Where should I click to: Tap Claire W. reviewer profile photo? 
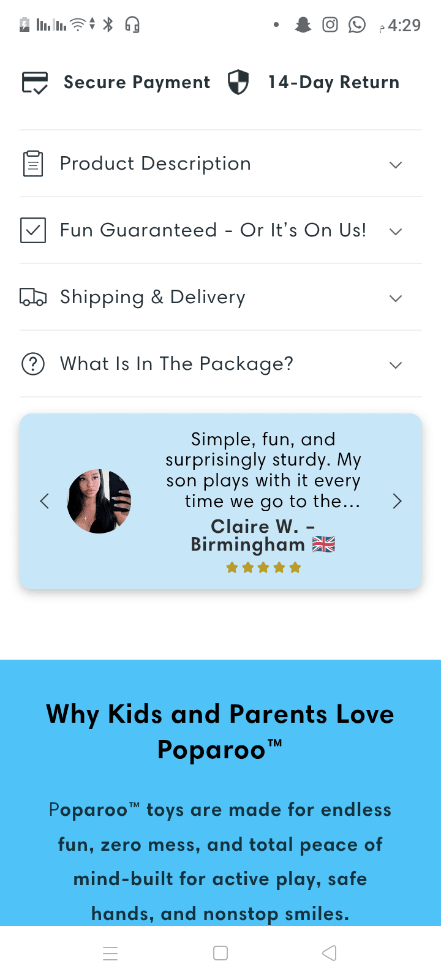[x=99, y=502]
